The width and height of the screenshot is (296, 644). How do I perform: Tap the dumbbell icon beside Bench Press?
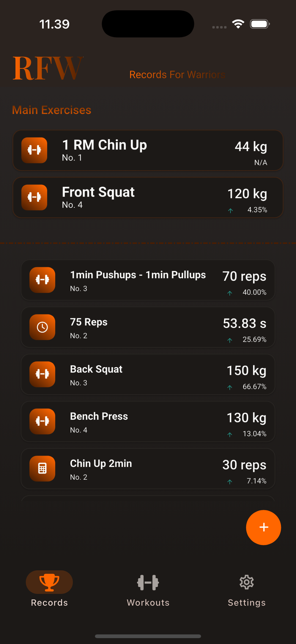click(x=42, y=421)
